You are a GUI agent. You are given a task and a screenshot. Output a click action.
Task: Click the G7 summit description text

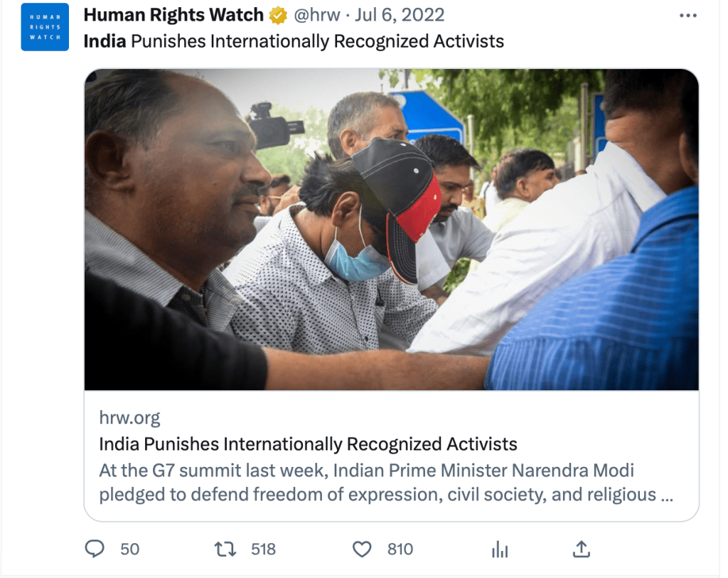386,482
